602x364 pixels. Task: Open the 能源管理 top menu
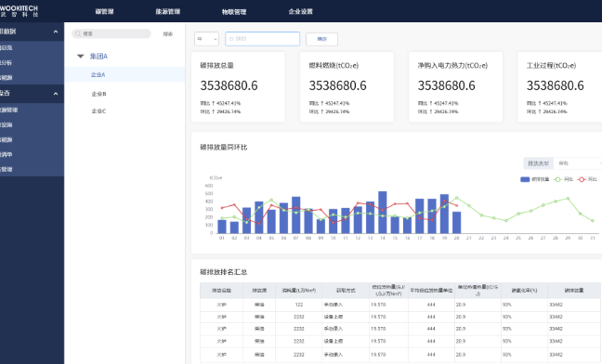point(168,11)
